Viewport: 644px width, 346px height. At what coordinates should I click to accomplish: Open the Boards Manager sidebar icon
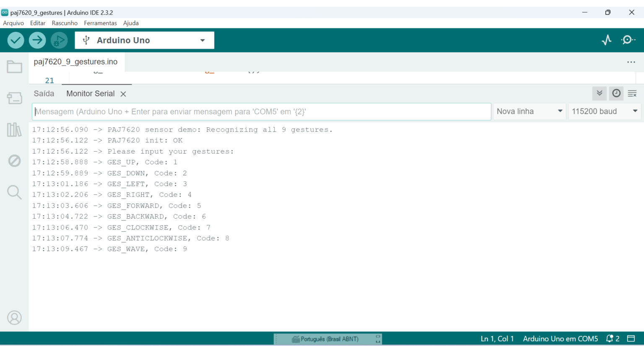point(14,98)
